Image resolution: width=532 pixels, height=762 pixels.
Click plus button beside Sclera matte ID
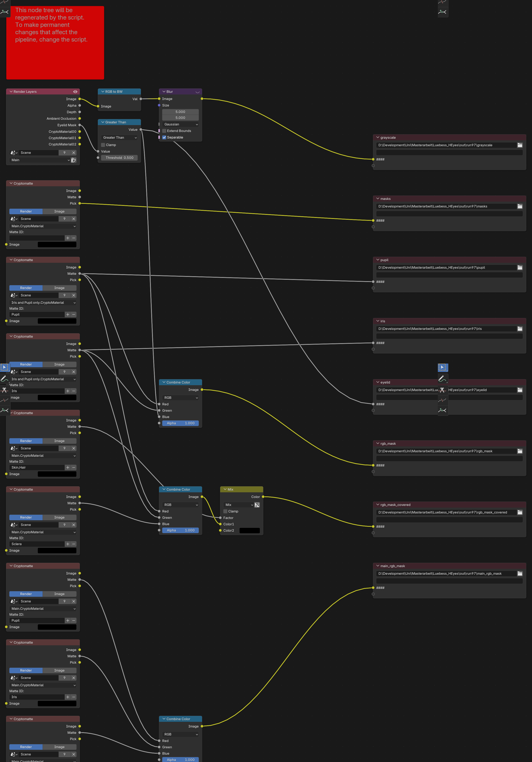[68, 544]
